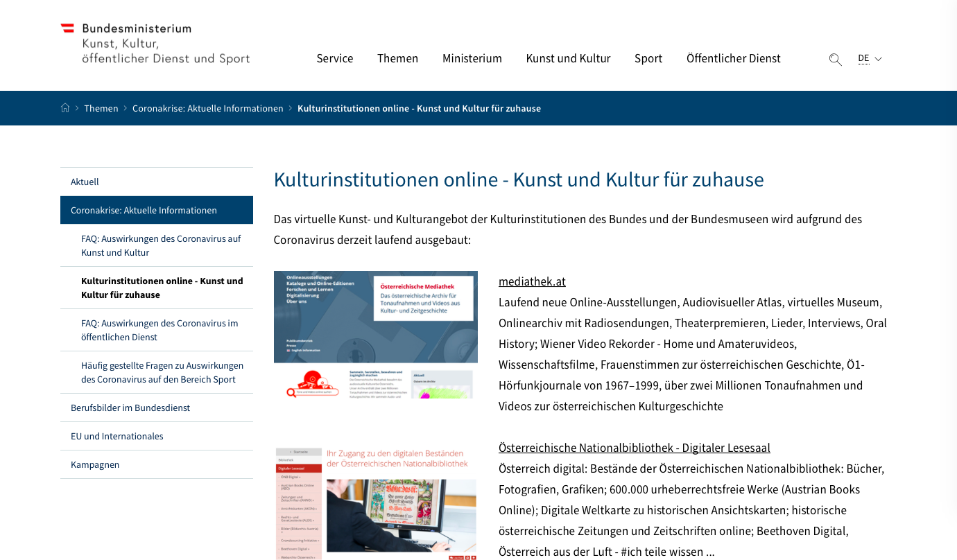957x560 pixels.
Task: Select Coronakrise: Aktuelle Informationen sidebar item
Action: pyautogui.click(x=157, y=210)
